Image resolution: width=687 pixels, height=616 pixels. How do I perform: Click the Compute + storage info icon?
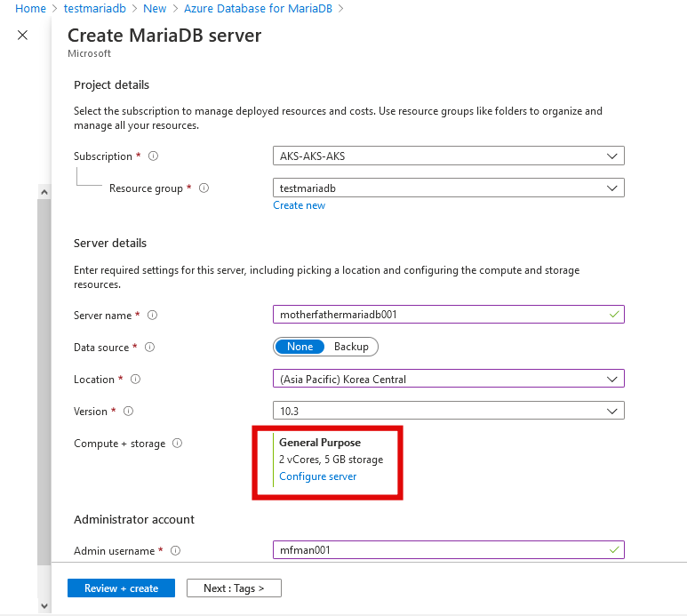point(177,443)
